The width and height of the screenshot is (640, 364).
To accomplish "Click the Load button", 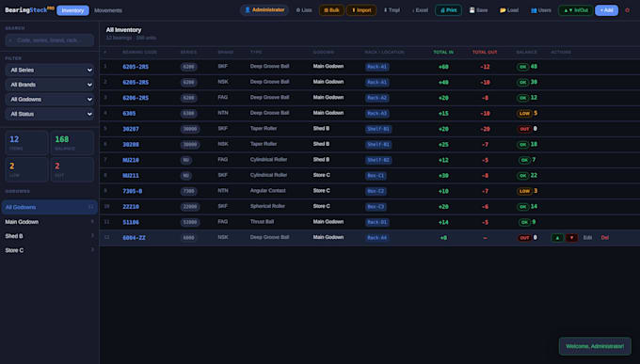I will [x=509, y=10].
